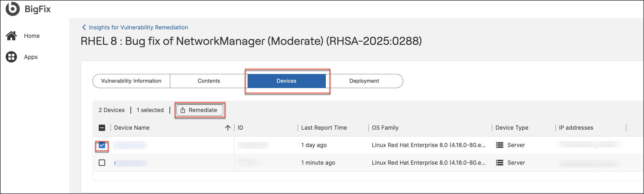Sort by Last Report Time column
The width and height of the screenshot is (644, 194).
(324, 128)
